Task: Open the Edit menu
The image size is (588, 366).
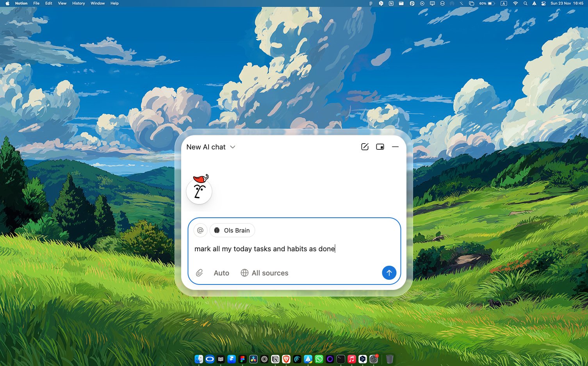Action: 48,3
